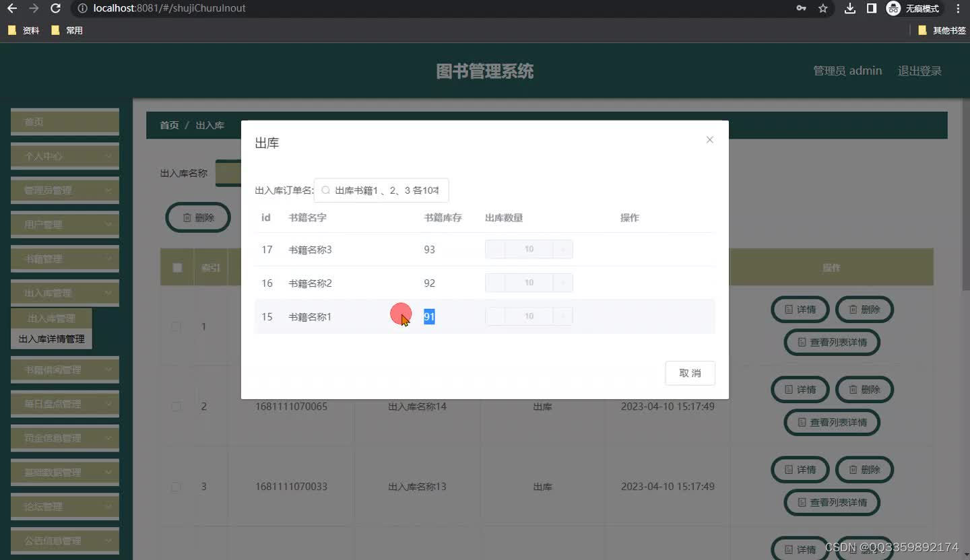The height and width of the screenshot is (560, 970).
Task: Open 查看列表详情 for row 2
Action: pos(832,423)
